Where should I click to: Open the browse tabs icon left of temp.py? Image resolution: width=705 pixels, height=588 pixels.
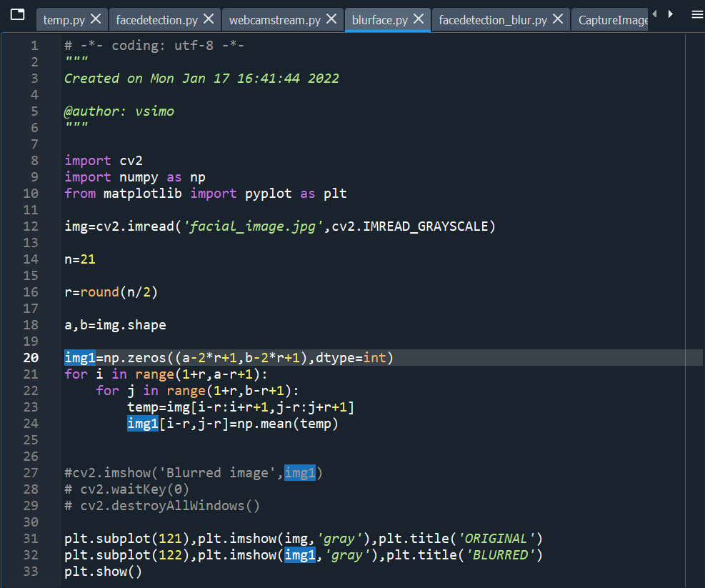point(18,15)
